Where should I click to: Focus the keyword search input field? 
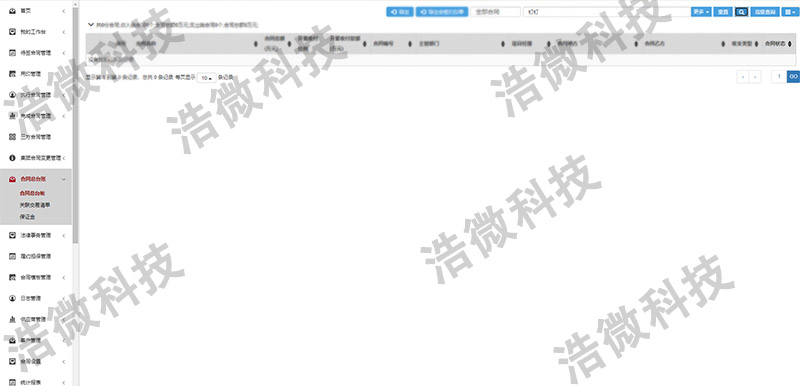(x=606, y=12)
